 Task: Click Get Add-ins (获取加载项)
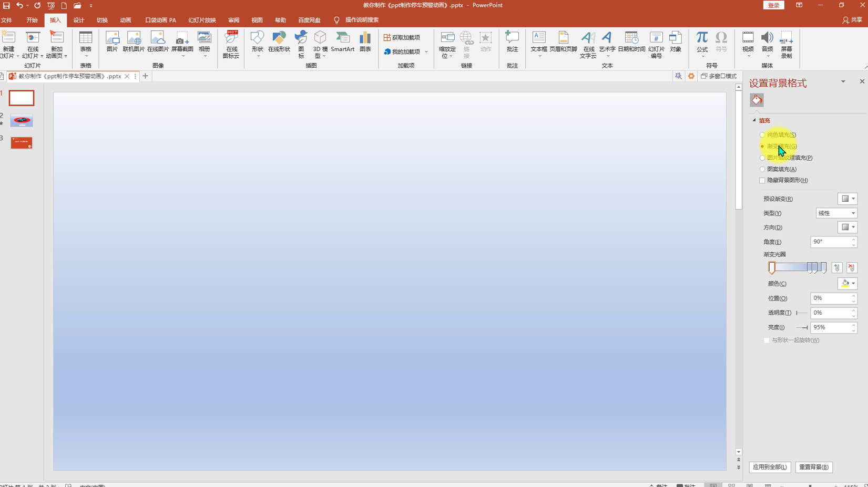402,37
